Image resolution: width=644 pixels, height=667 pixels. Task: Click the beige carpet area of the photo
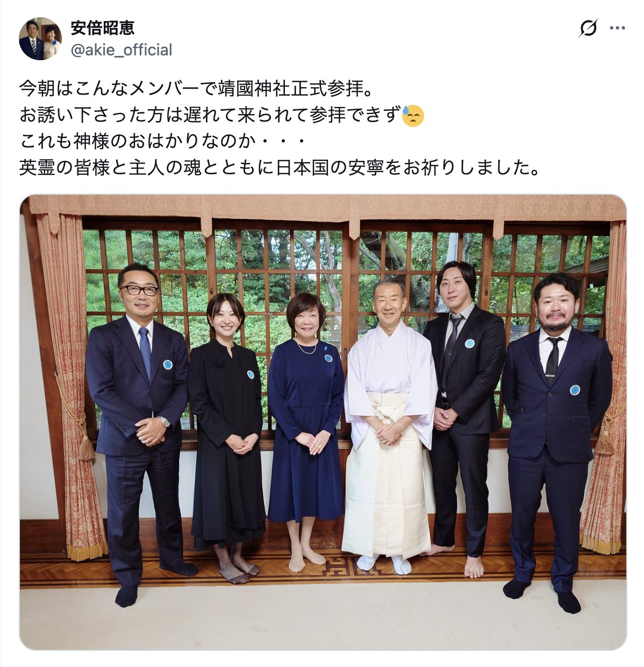[x=323, y=619]
